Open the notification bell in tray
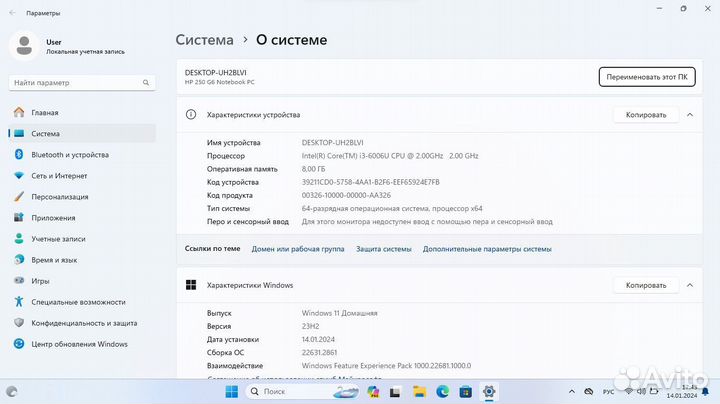This screenshot has width=720, height=404. 705,392
